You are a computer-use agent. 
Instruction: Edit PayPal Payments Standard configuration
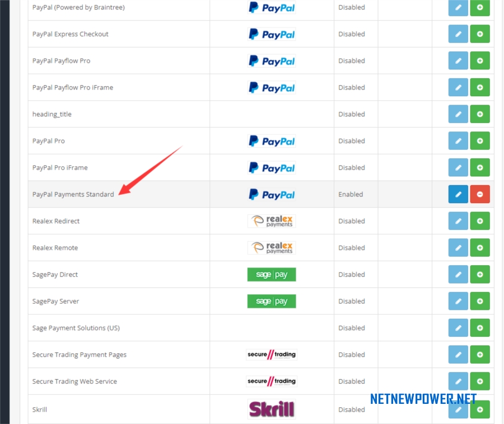click(458, 194)
